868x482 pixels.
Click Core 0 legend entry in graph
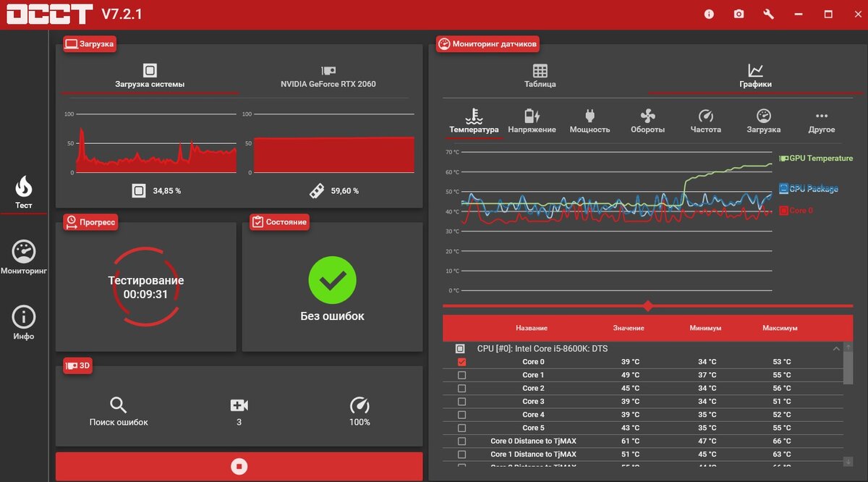pos(796,211)
